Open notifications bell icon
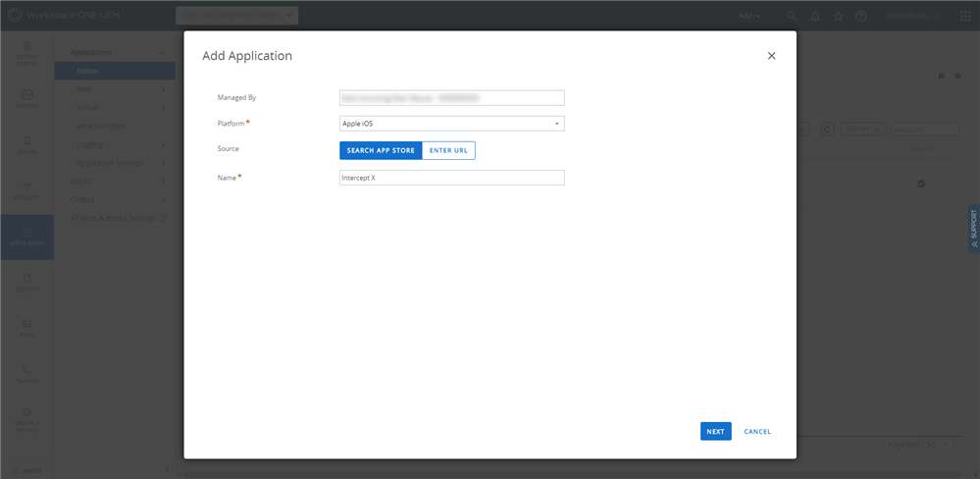 point(815,17)
